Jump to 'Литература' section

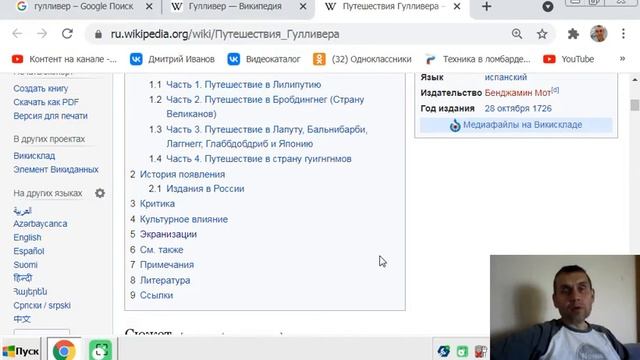point(165,280)
